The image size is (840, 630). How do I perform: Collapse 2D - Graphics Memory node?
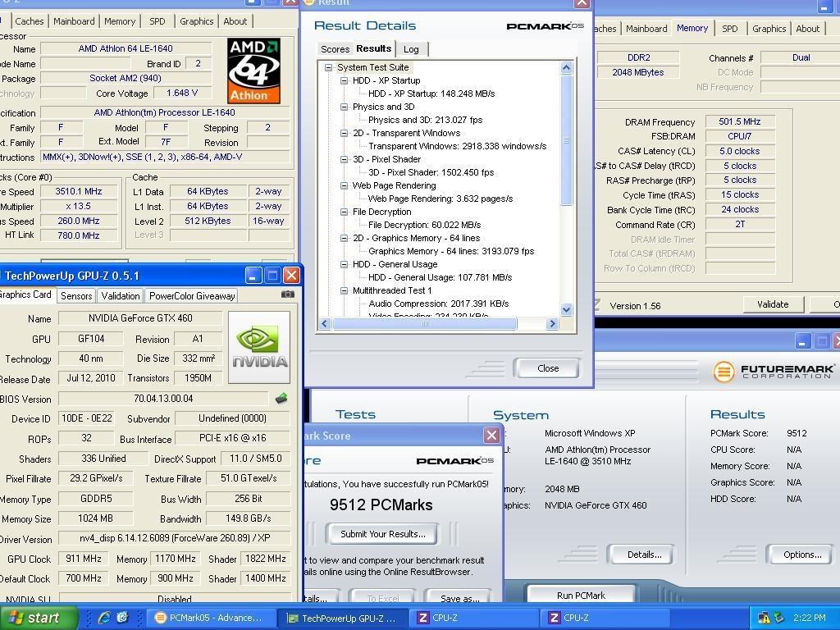[344, 238]
